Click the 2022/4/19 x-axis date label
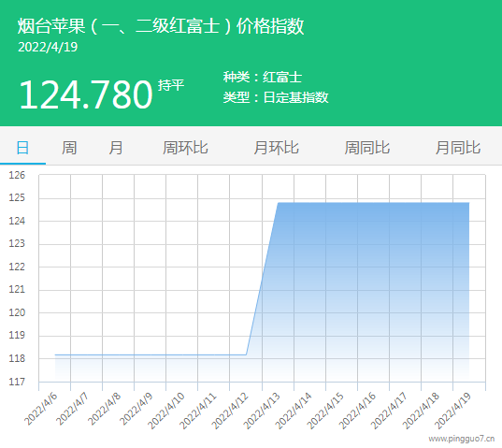 coord(452,411)
